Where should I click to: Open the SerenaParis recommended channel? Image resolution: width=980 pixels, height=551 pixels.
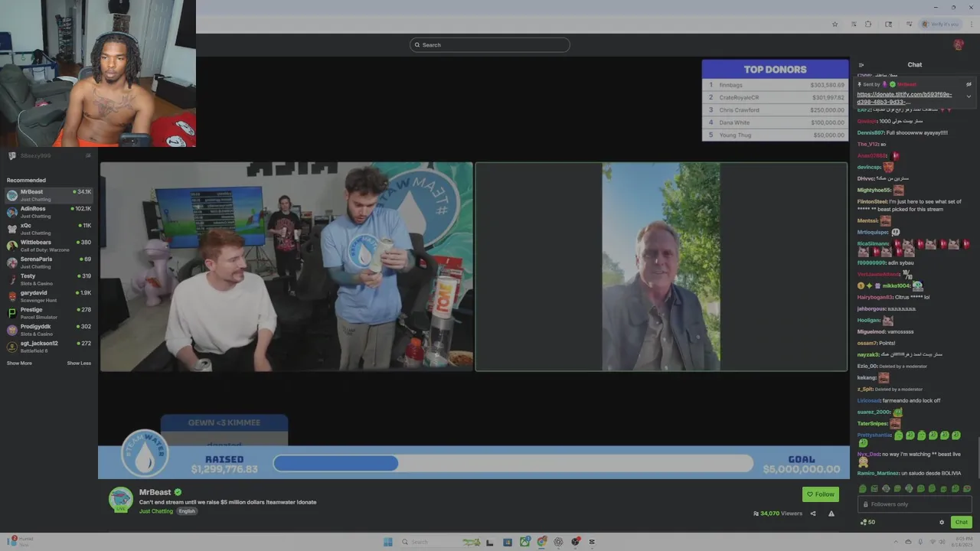pos(49,262)
